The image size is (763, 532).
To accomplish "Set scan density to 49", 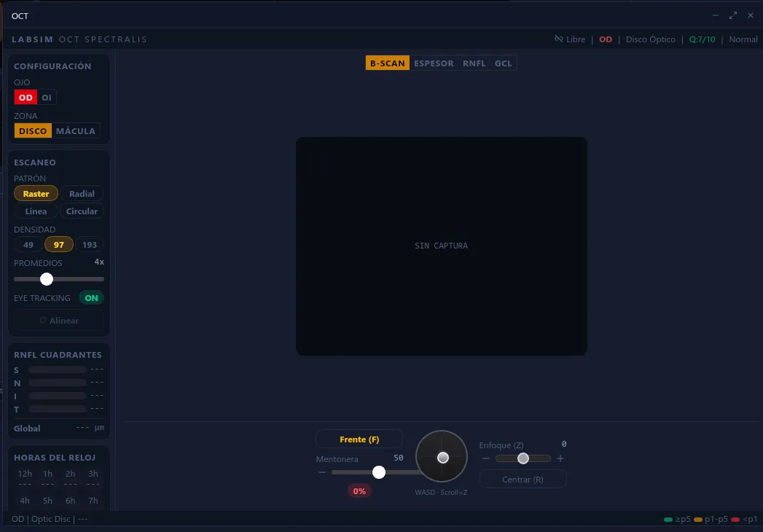I will (x=28, y=245).
